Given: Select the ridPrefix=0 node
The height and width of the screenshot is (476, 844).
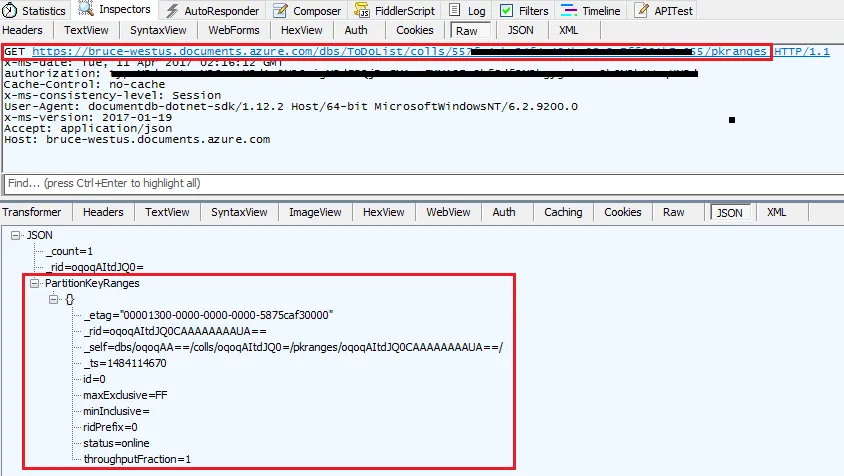Looking at the screenshot, I should click(110, 427).
